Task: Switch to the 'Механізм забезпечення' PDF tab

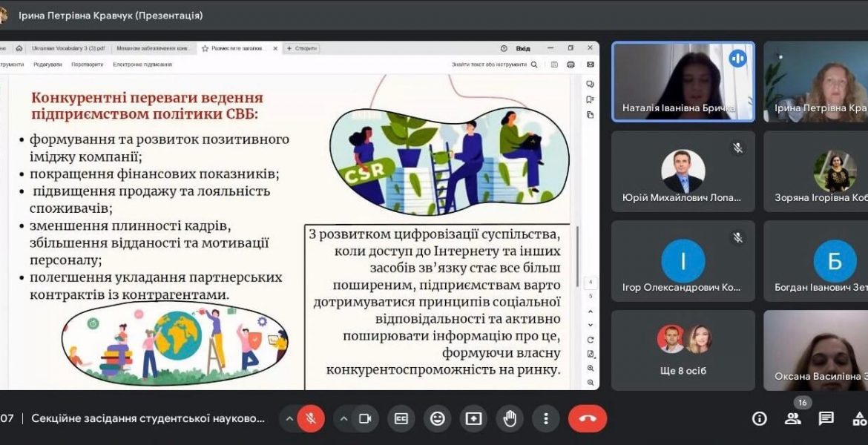Action: click(154, 48)
